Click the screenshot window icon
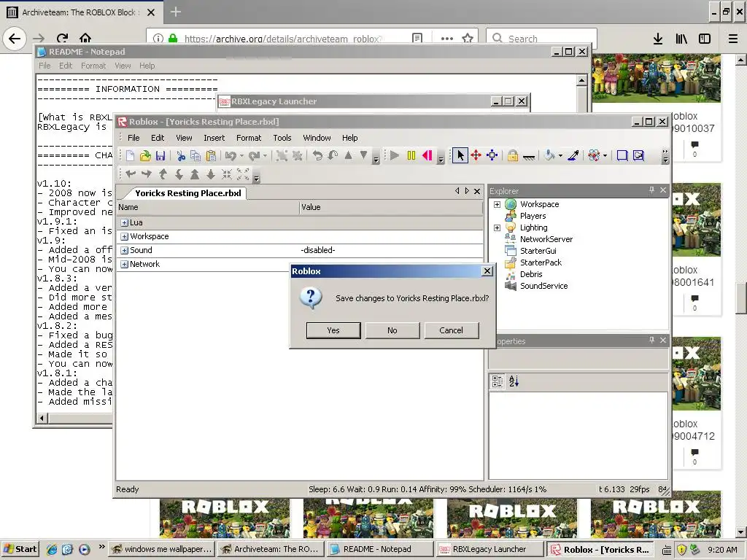 pyautogui.click(x=638, y=155)
